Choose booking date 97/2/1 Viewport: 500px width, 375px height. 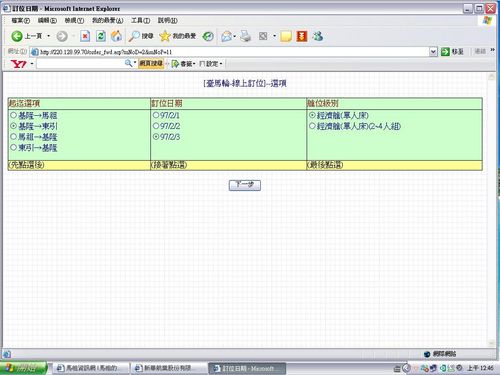tap(156, 115)
